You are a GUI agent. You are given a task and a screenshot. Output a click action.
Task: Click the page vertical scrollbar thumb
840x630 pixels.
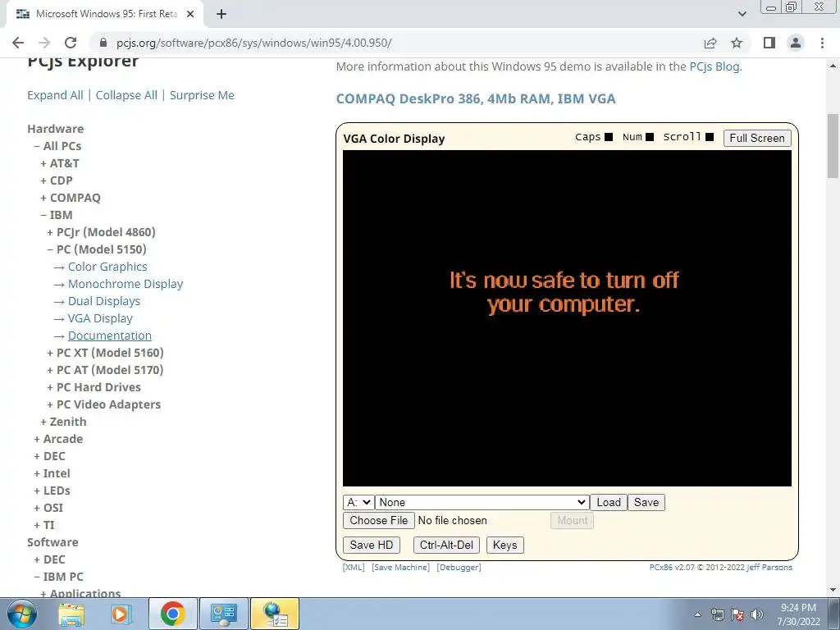[x=833, y=146]
